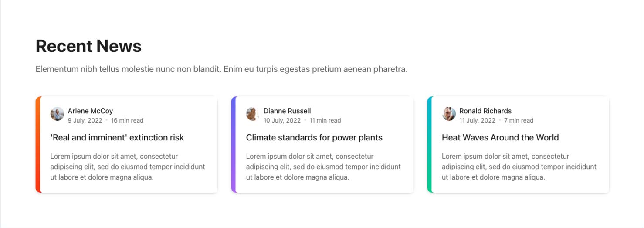The width and height of the screenshot is (644, 228).
Task: Open "Heat Waves Around the World" article
Action: click(x=500, y=137)
